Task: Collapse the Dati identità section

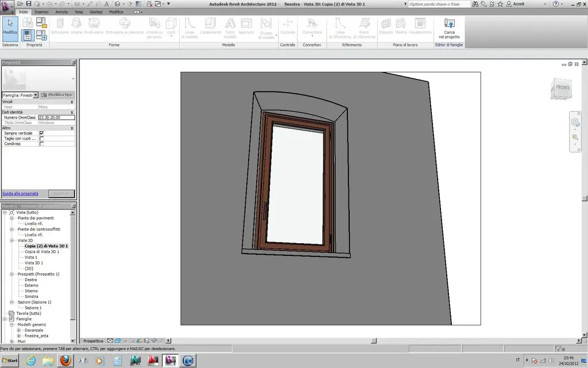Action: click(72, 112)
